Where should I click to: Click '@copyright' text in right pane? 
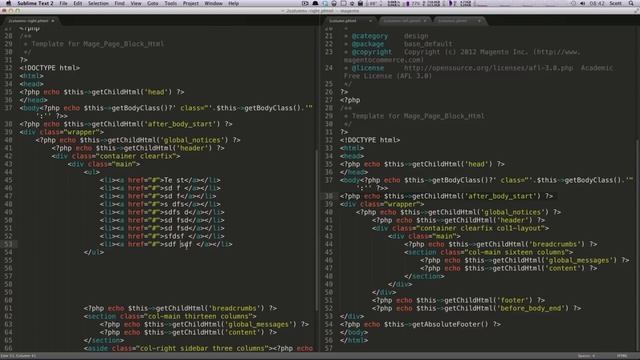point(371,52)
